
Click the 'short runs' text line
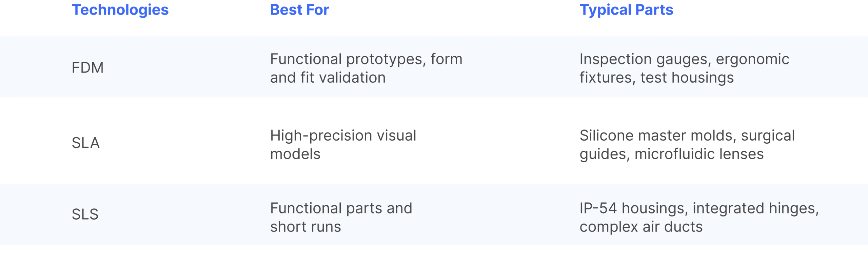pyautogui.click(x=305, y=227)
